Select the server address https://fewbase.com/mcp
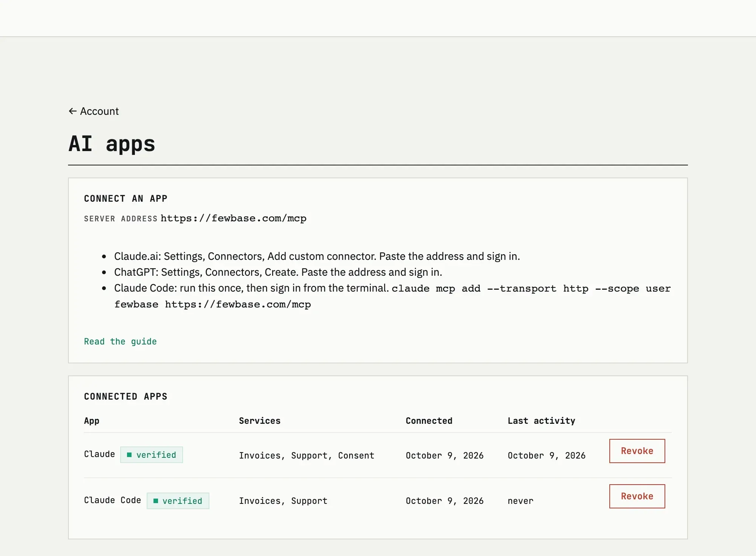 [234, 218]
